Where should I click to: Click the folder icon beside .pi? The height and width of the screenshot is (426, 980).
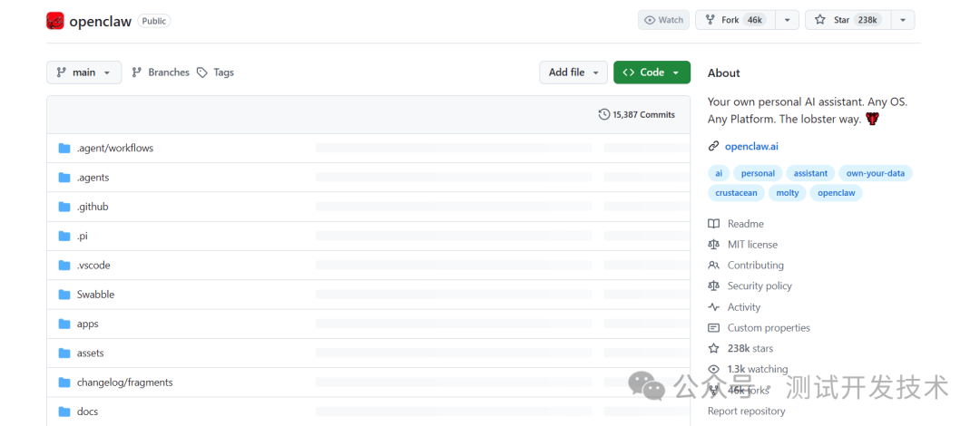64,236
